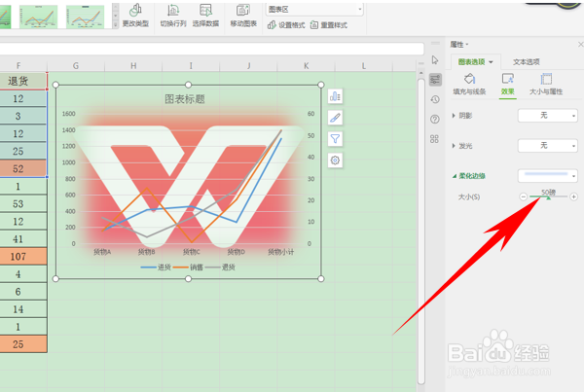This screenshot has height=392, width=584.
Task: Close the 属性 properties panel
Action: 580,45
